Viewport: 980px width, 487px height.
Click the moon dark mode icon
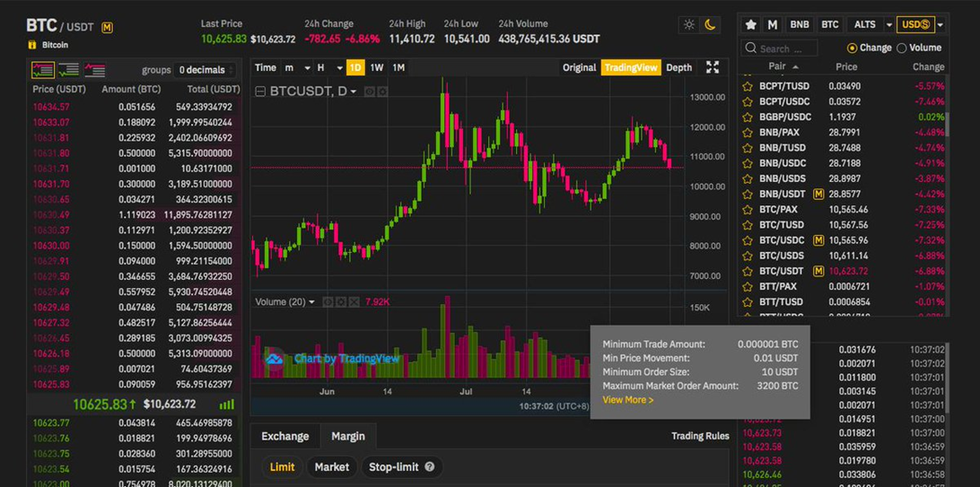click(710, 25)
